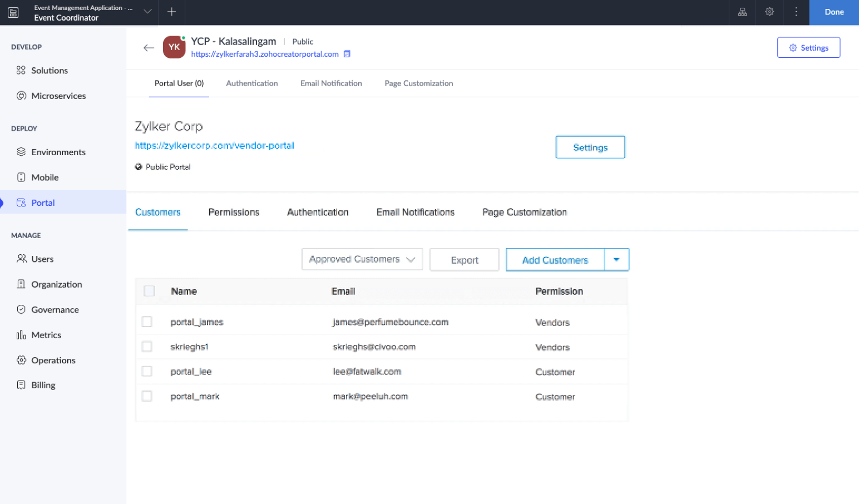Switch to the Permissions tab
The width and height of the screenshot is (859, 504).
(234, 212)
